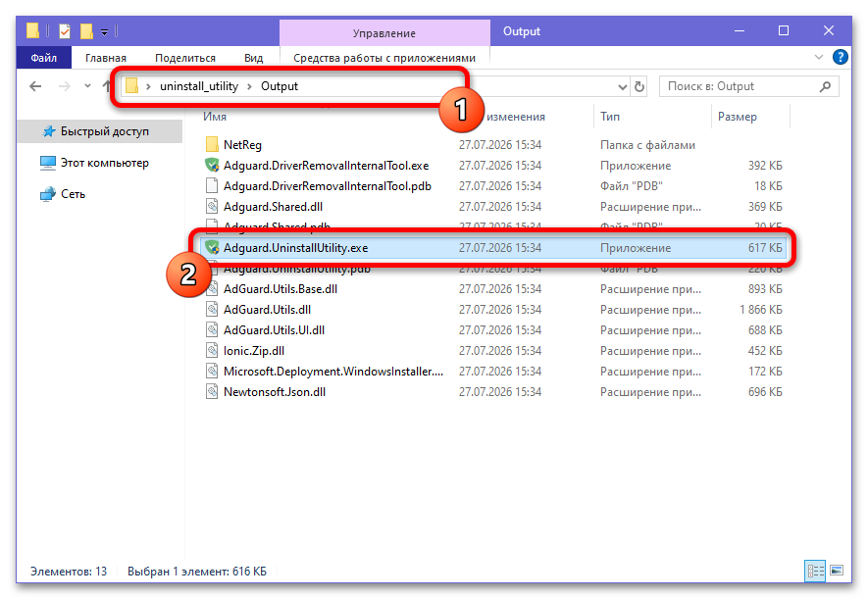
Task: Click the Output breadcrumb in the address bar
Action: click(279, 86)
